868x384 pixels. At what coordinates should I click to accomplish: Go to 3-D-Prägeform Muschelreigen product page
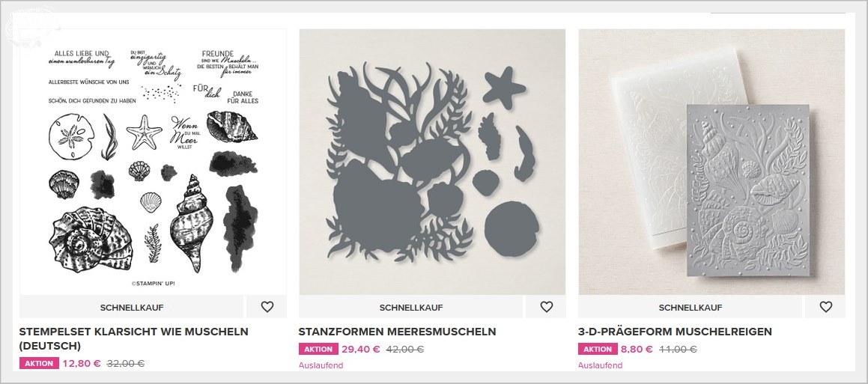tap(675, 332)
